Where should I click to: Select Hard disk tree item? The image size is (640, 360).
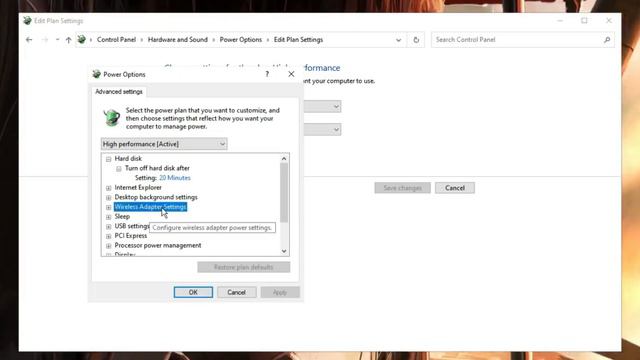tap(128, 158)
